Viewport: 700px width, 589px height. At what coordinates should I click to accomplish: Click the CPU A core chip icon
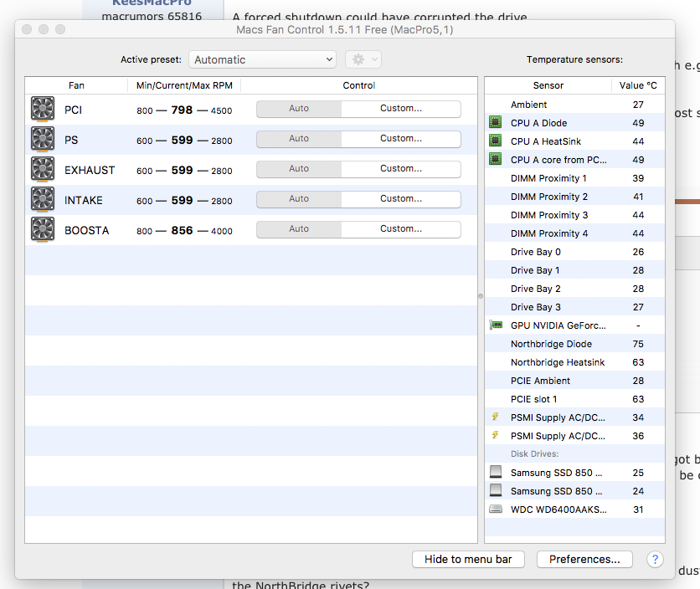point(495,159)
